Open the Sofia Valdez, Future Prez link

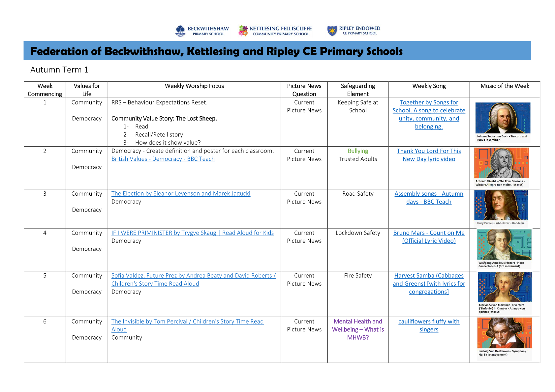click(x=193, y=276)
